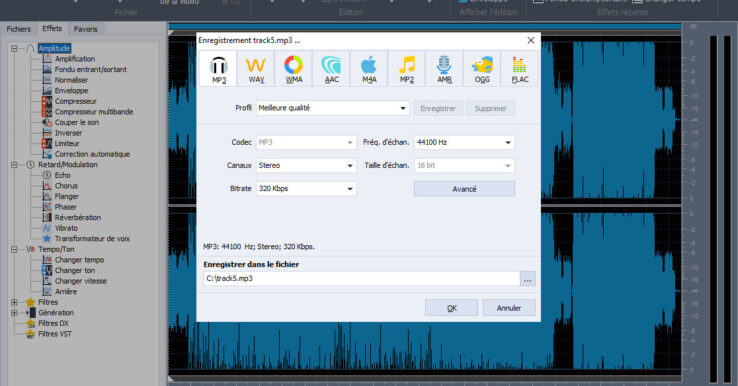Select Arrière in the tree
This screenshot has width=738, height=386.
click(x=65, y=291)
